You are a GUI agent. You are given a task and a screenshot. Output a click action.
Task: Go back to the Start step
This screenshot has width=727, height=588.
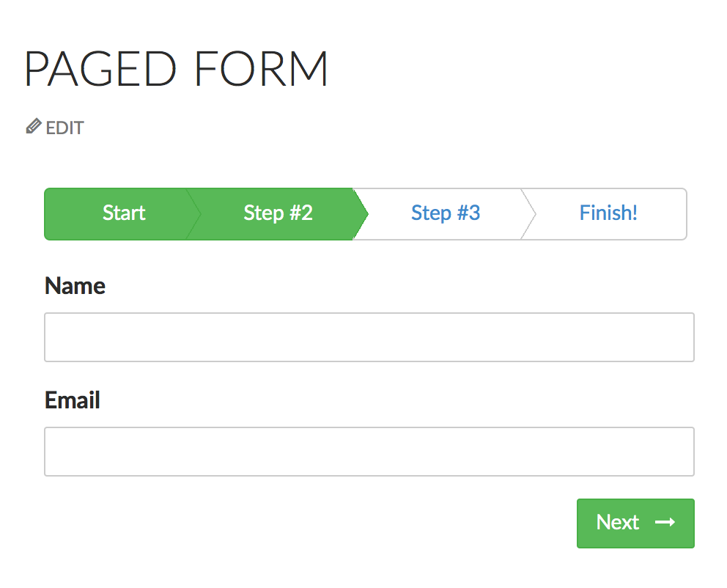124,213
